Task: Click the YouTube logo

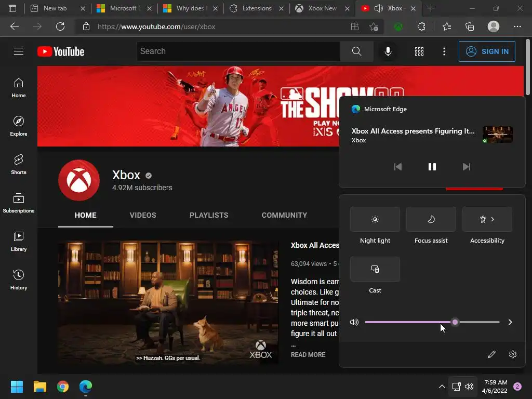Action: 61,51
